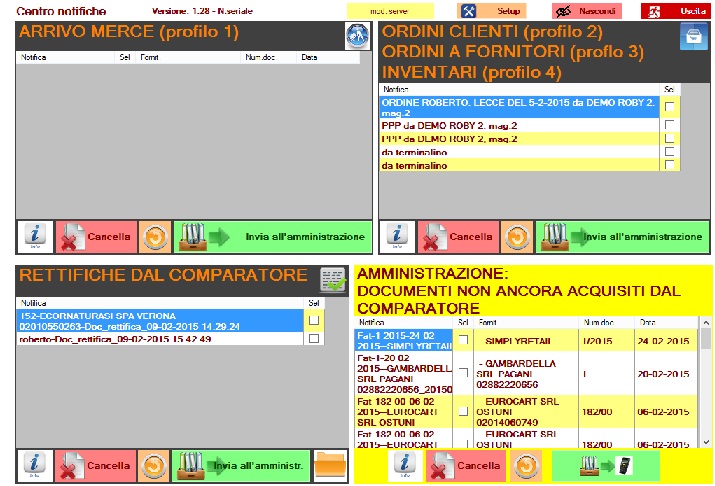Viewport: 715px width, 486px height.
Task: Open the Setup button
Action: (492, 11)
